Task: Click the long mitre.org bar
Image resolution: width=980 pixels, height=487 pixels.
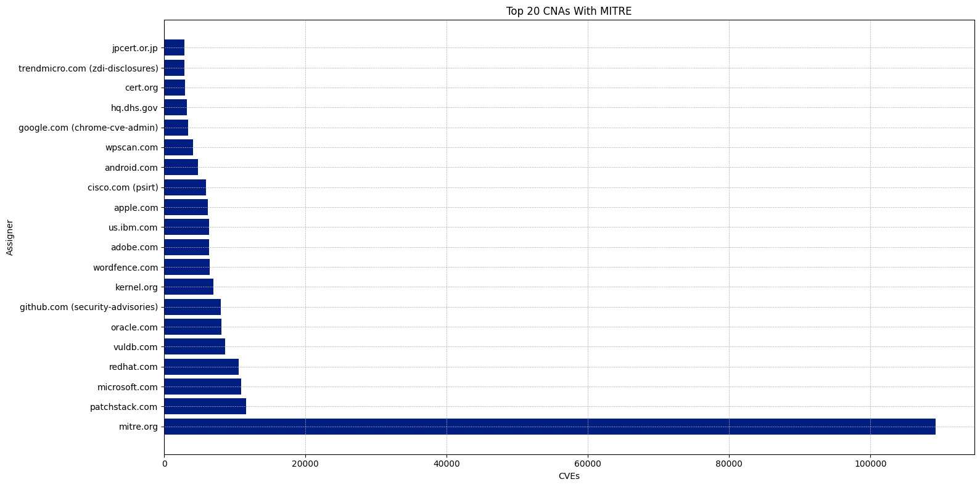Action: click(550, 427)
